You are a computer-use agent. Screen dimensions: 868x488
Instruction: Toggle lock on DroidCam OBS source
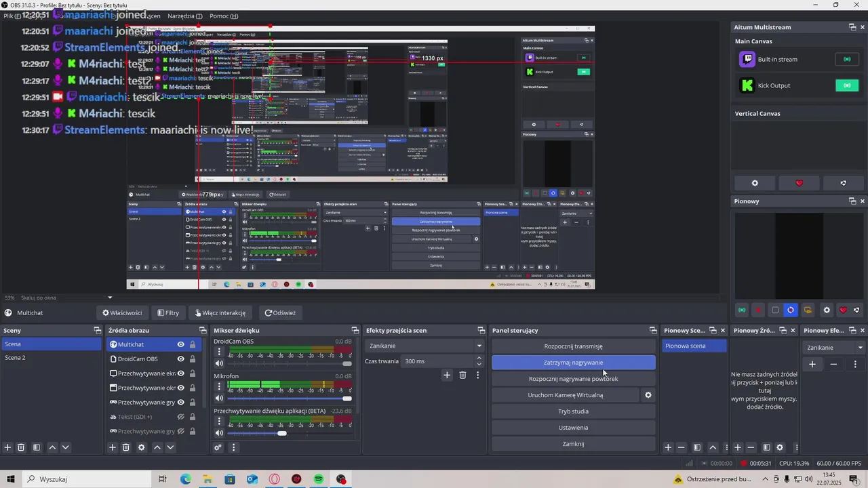(193, 359)
